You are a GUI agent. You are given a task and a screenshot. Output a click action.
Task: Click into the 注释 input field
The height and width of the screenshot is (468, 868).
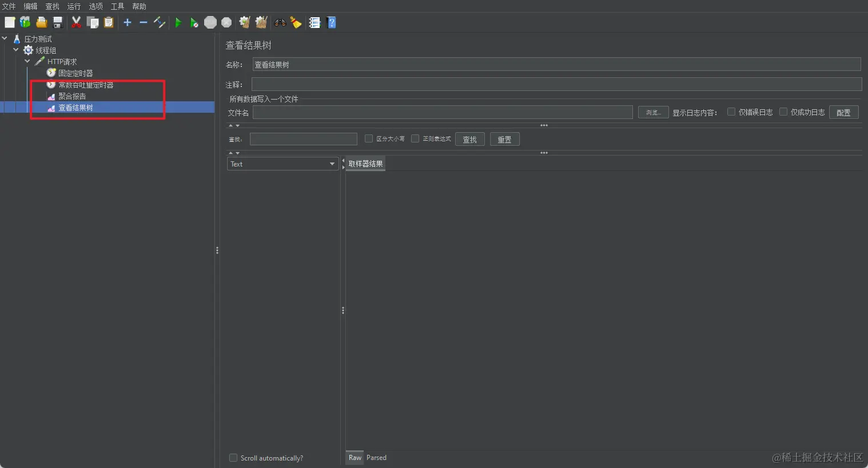(x=556, y=84)
